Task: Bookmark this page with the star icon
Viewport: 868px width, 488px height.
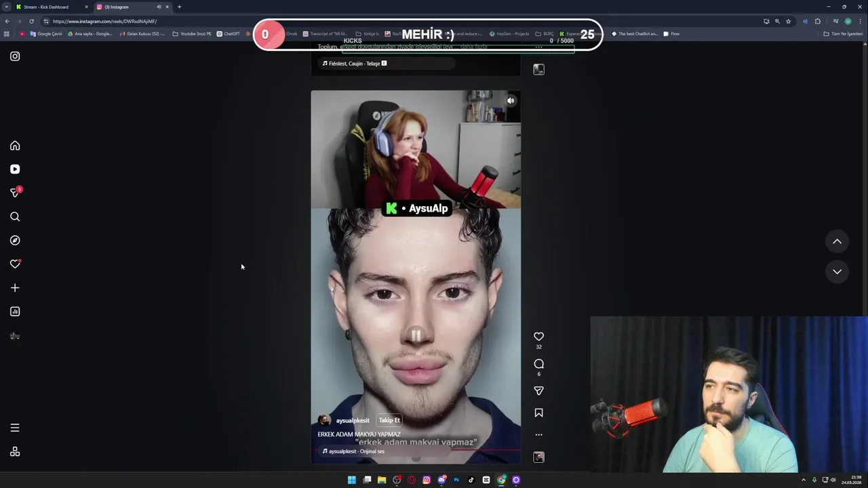Action: 788,21
